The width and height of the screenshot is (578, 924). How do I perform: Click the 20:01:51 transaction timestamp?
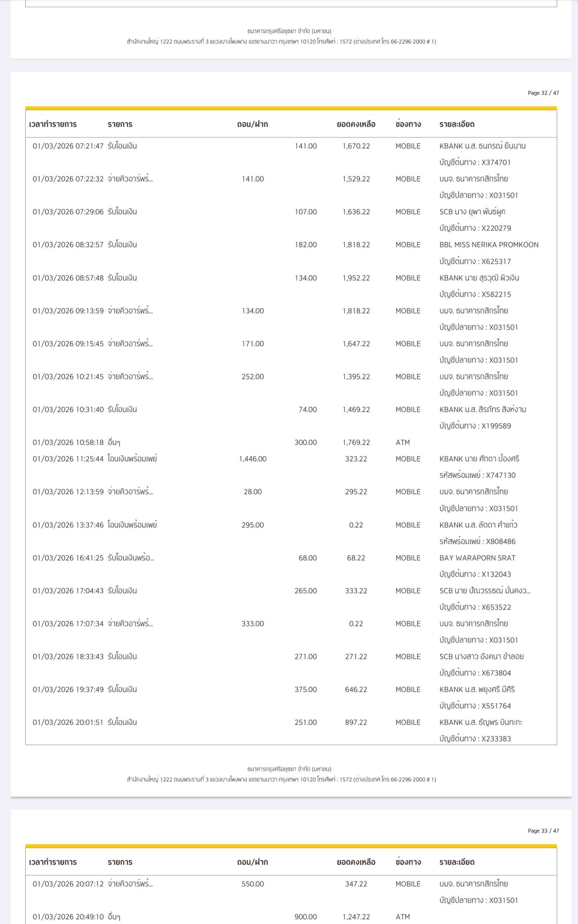point(68,722)
